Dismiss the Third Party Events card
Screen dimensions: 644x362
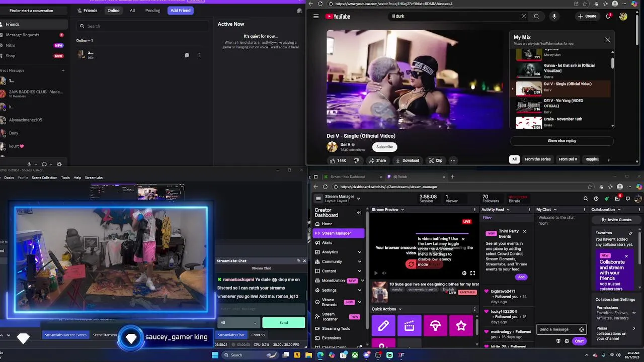tap(524, 231)
